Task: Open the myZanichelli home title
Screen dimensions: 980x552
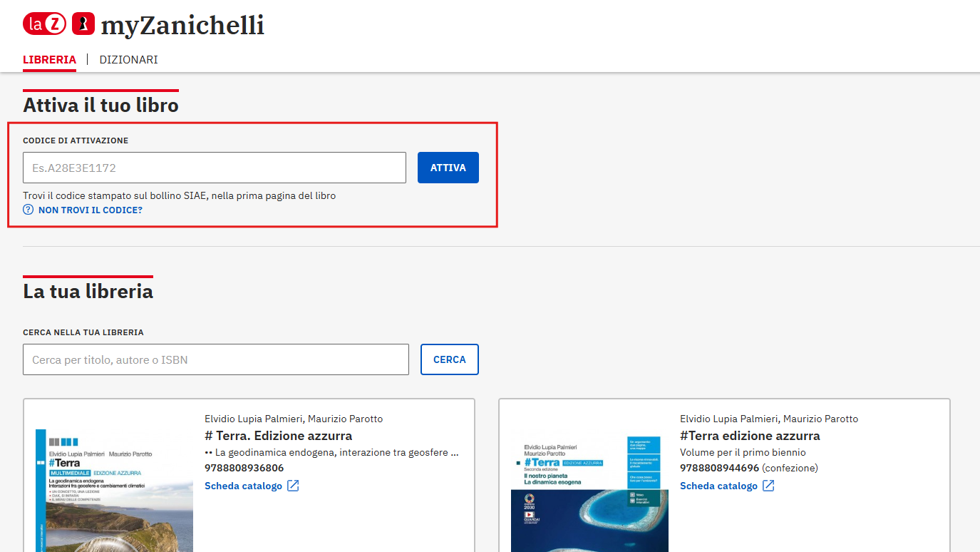Action: click(182, 25)
